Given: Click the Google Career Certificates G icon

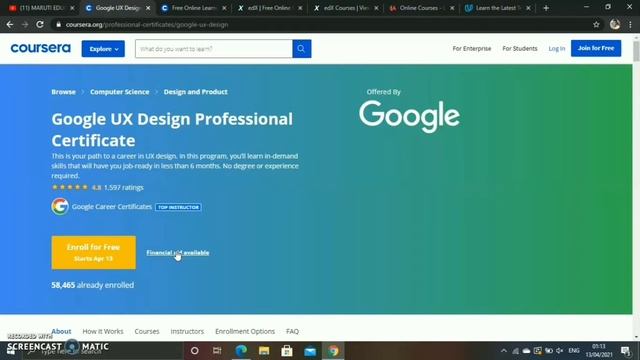Looking at the screenshot, I should coord(60,207).
